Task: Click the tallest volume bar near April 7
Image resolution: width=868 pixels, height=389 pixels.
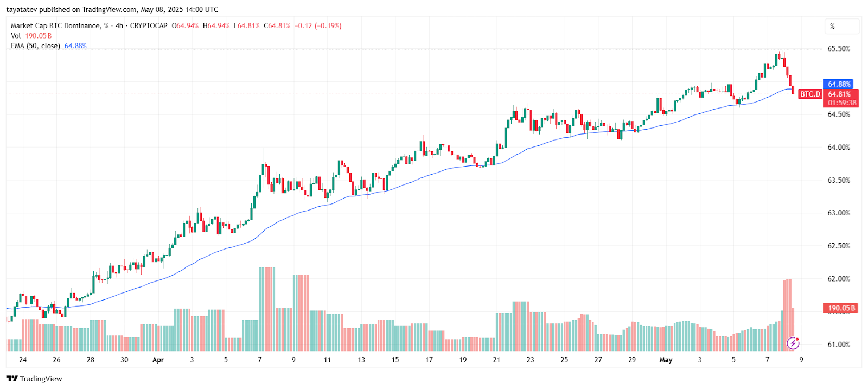Action: tap(267, 309)
